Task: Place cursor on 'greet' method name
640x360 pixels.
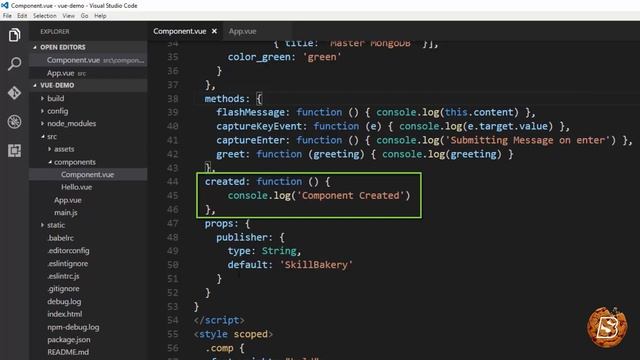Action: click(231, 154)
